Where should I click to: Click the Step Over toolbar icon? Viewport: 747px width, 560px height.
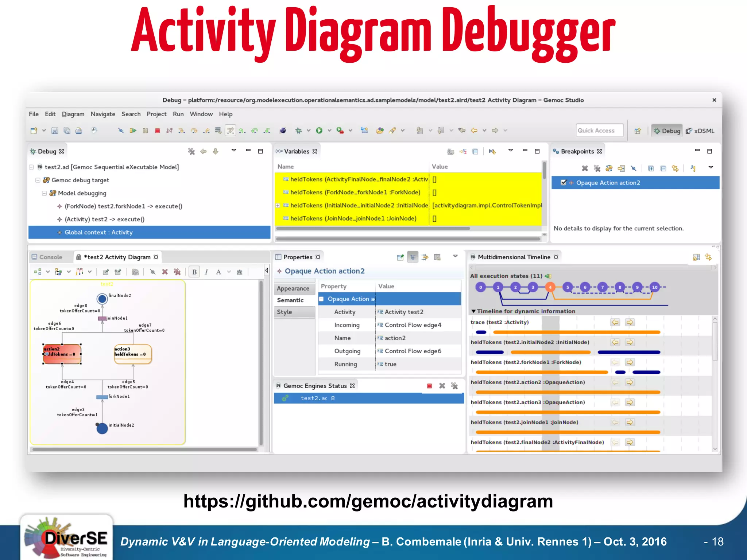coord(194,131)
